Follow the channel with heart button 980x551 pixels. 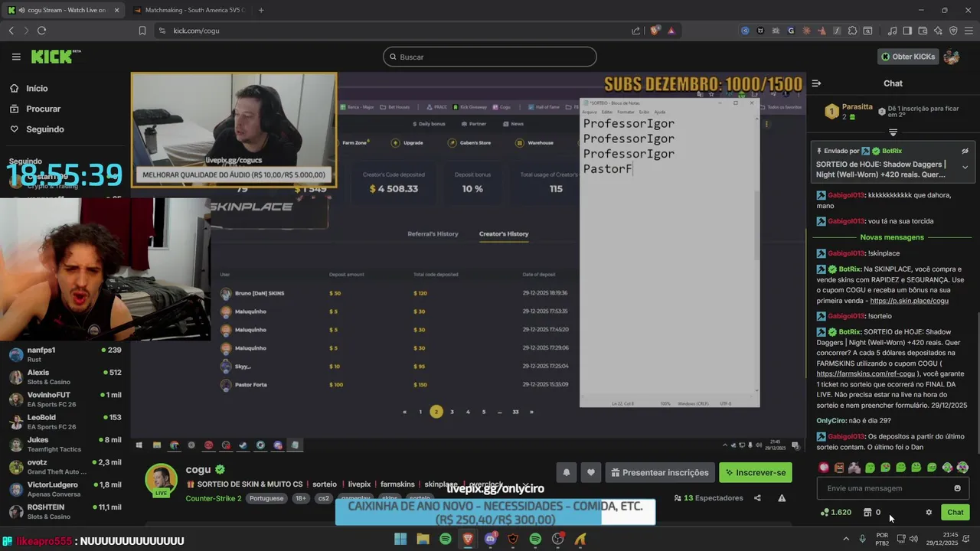click(x=590, y=472)
